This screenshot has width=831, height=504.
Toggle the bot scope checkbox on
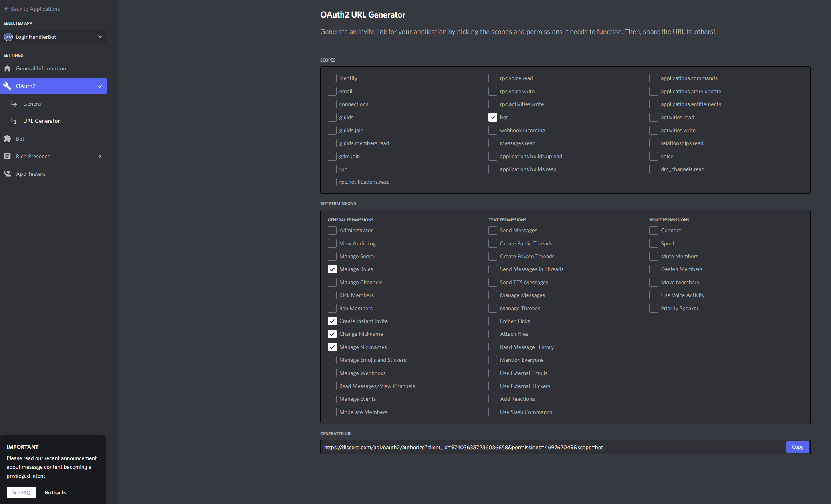click(493, 117)
